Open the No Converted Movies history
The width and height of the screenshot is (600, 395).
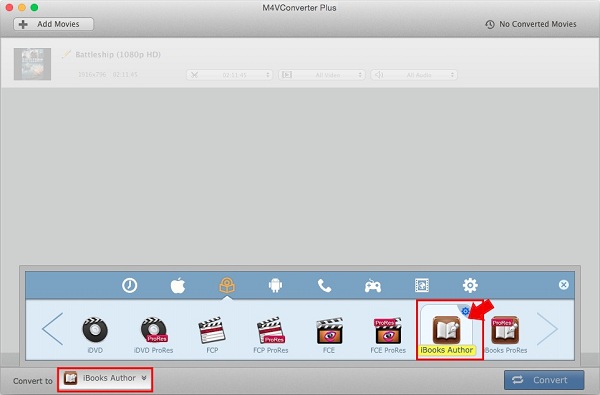coord(531,24)
